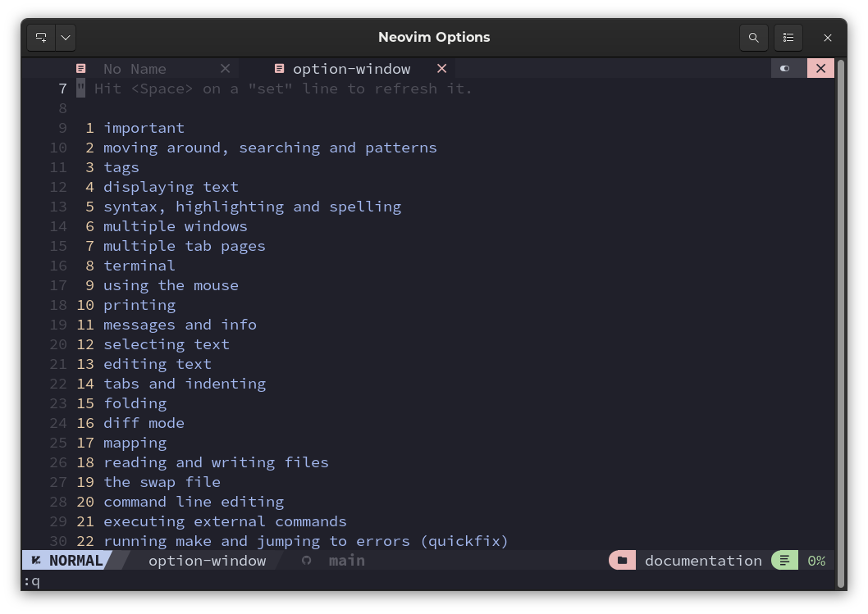Click the file icon on the option-window tab
The image size is (868, 614).
(279, 68)
